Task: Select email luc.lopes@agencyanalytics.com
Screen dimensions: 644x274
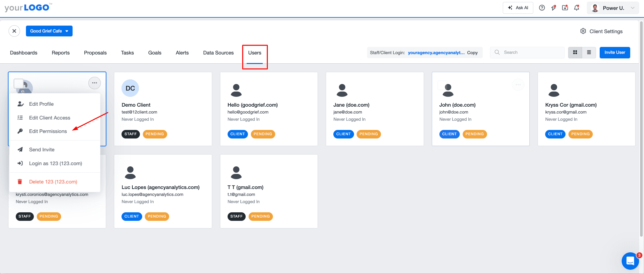Action: click(x=152, y=195)
